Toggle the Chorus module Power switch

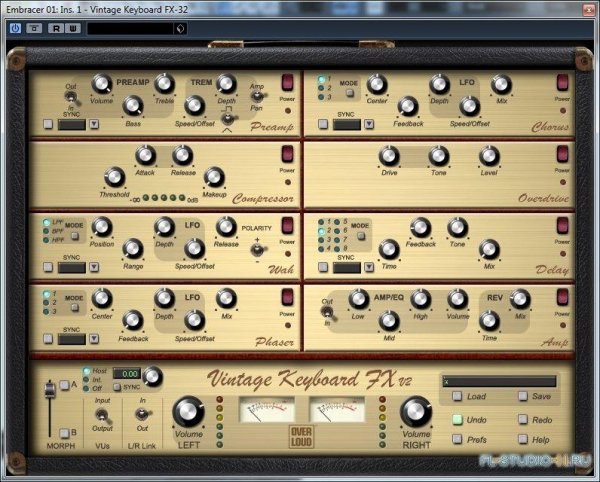[x=562, y=82]
